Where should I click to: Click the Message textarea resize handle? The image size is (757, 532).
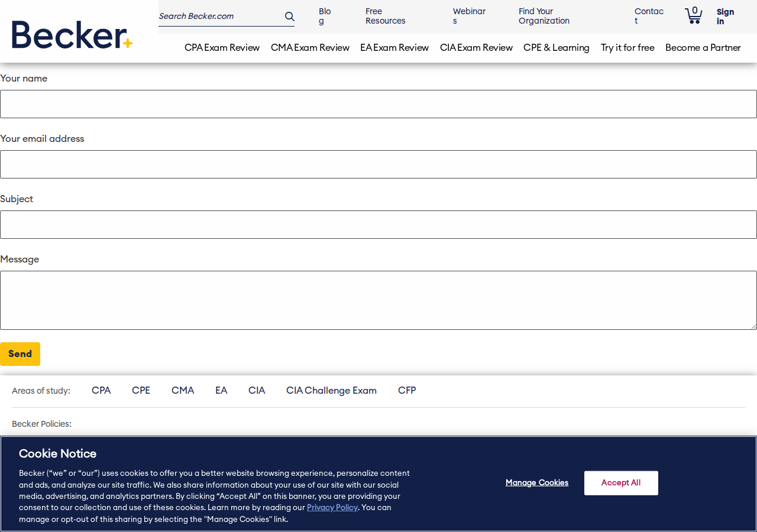pos(753,326)
